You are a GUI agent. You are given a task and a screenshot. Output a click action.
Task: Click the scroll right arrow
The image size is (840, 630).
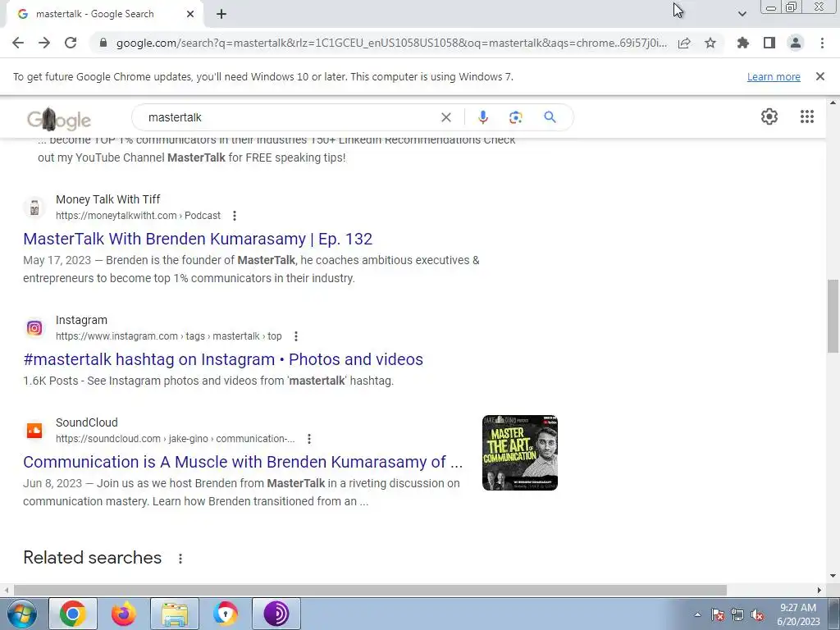(819, 590)
